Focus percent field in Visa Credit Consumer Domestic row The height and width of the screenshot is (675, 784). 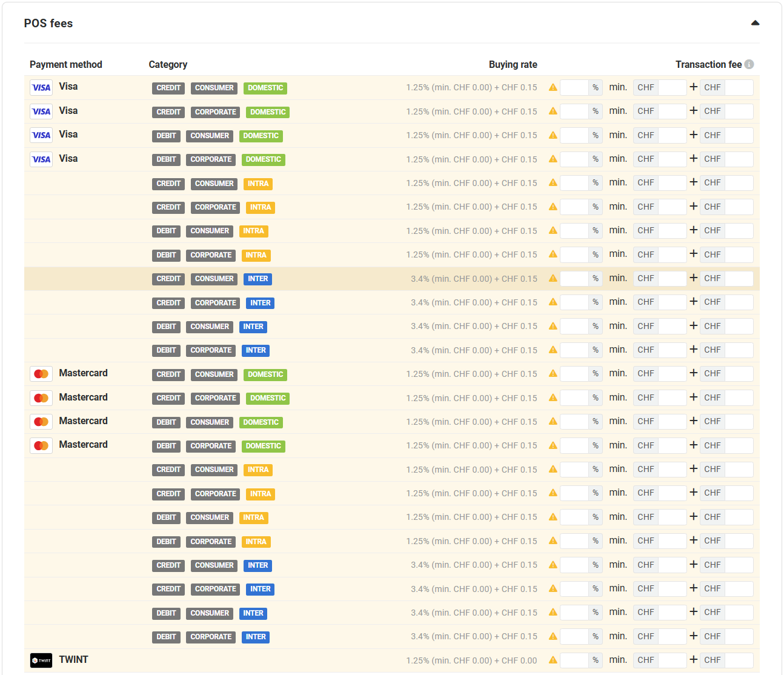coord(574,87)
